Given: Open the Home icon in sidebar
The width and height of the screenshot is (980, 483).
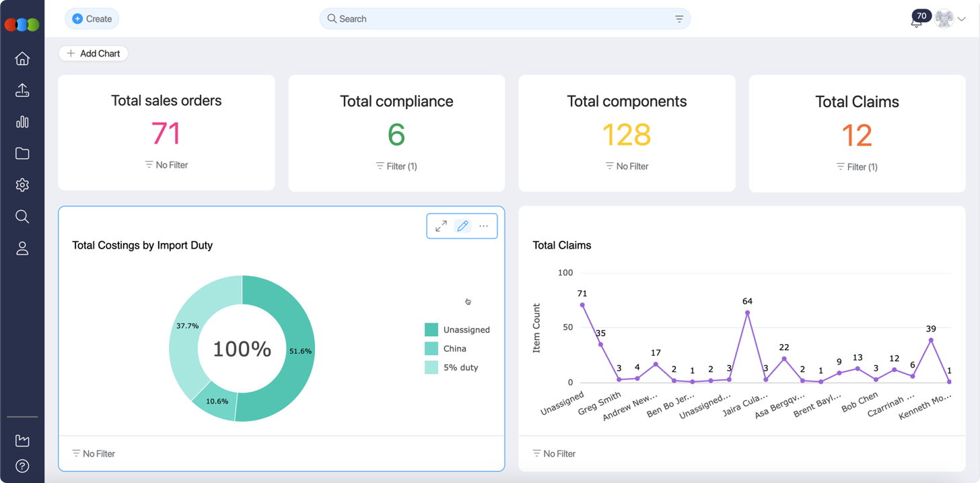Looking at the screenshot, I should point(22,59).
